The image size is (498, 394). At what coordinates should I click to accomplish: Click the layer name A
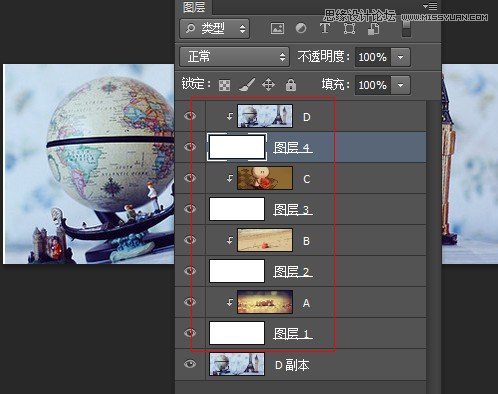306,303
